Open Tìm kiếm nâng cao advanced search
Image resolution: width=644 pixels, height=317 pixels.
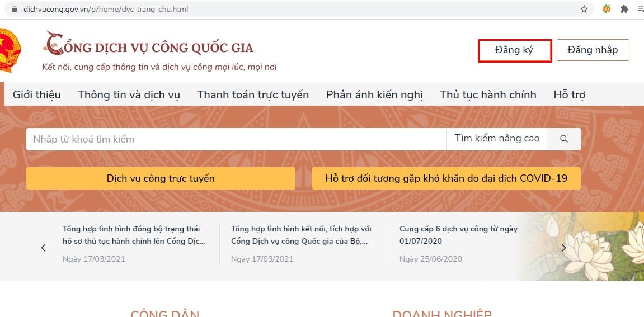click(x=497, y=139)
